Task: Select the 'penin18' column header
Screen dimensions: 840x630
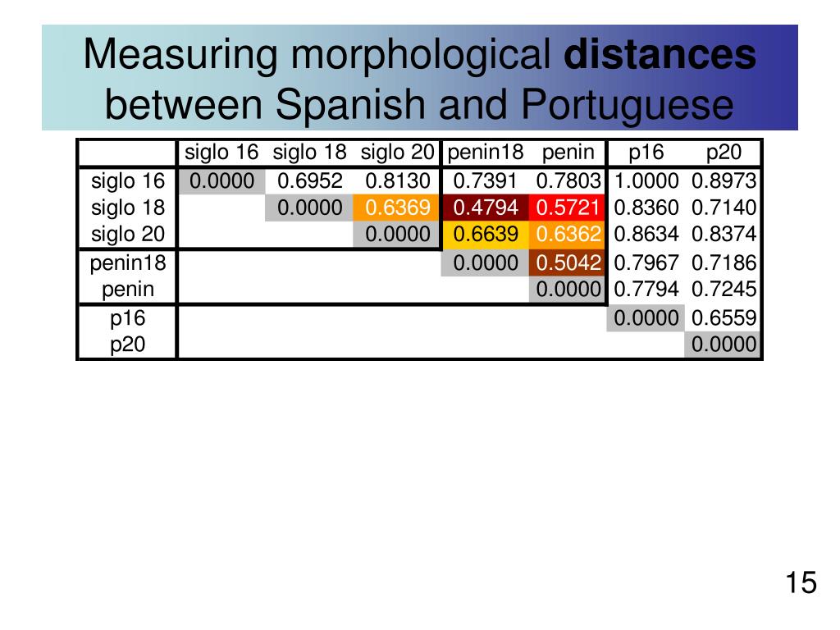Action: coord(486,153)
